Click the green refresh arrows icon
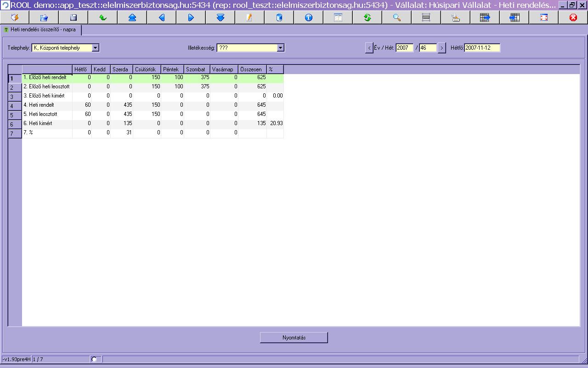Screen dimensions: 588x368 367,17
